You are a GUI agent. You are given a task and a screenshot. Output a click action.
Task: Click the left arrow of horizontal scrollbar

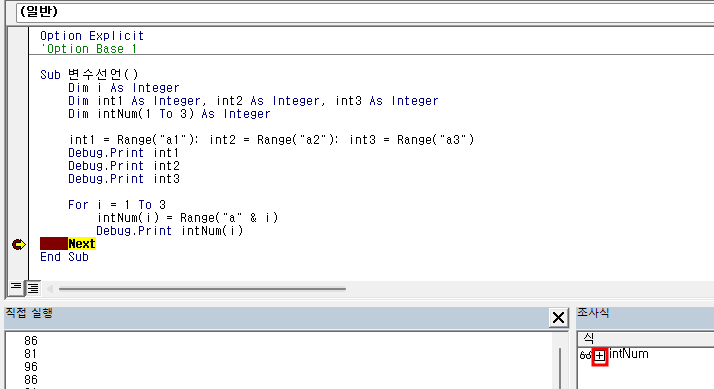[x=50, y=288]
